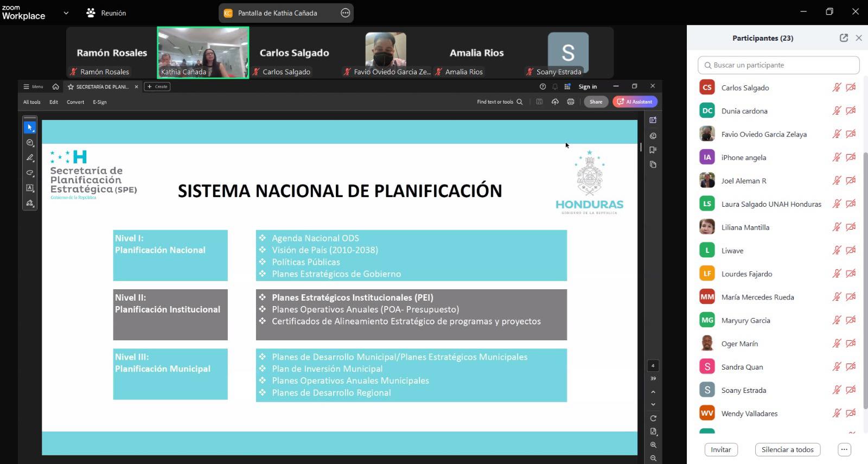The width and height of the screenshot is (868, 464).
Task: Open the AI Assistant in Acrobat
Action: click(635, 102)
